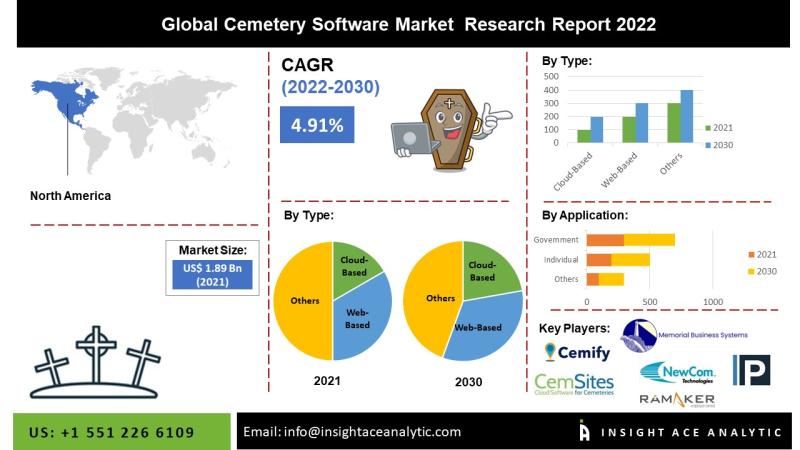Image resolution: width=800 pixels, height=450 pixels.
Task: Click the Others slice in 2021 pie
Action: coord(304,301)
